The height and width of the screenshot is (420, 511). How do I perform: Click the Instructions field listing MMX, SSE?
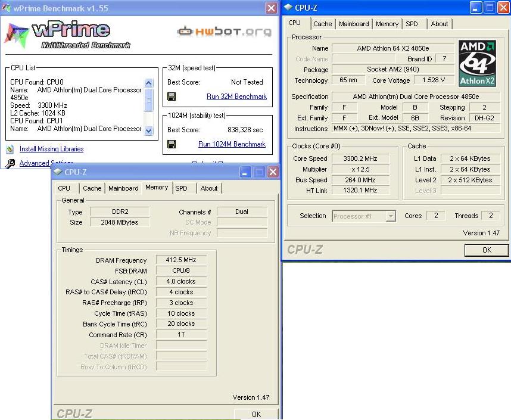tap(416, 128)
